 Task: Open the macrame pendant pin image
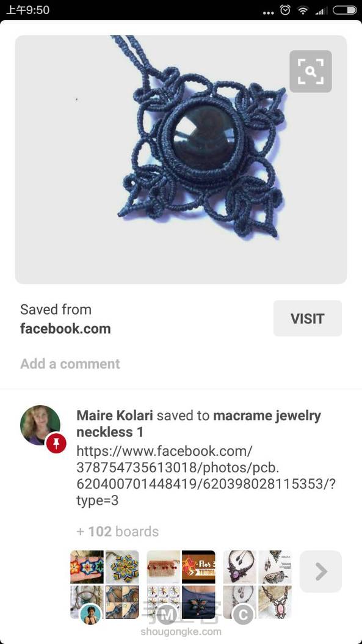181,159
